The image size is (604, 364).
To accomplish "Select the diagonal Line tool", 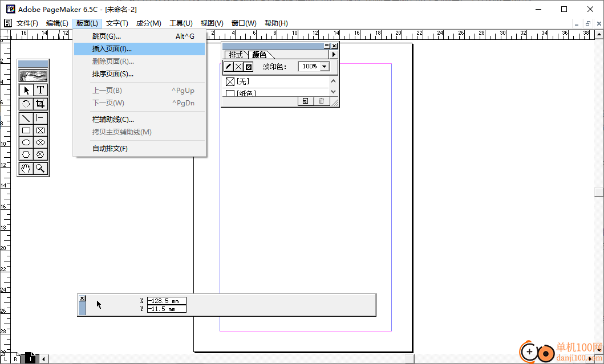I will (x=26, y=118).
